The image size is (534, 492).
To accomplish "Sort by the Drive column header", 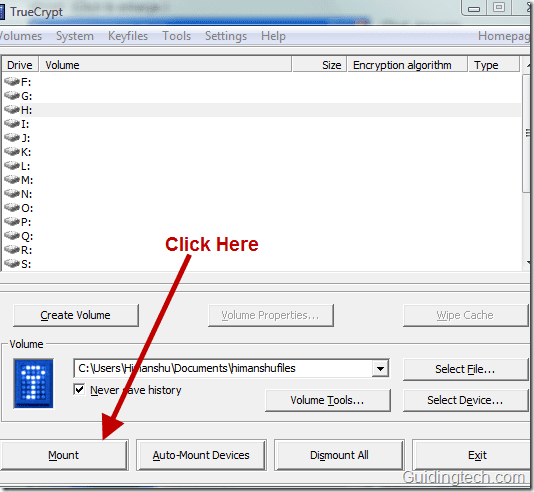I will tap(20, 65).
